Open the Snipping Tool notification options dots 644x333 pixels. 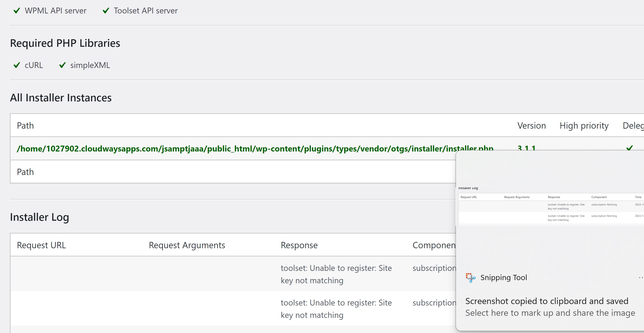coord(641,278)
